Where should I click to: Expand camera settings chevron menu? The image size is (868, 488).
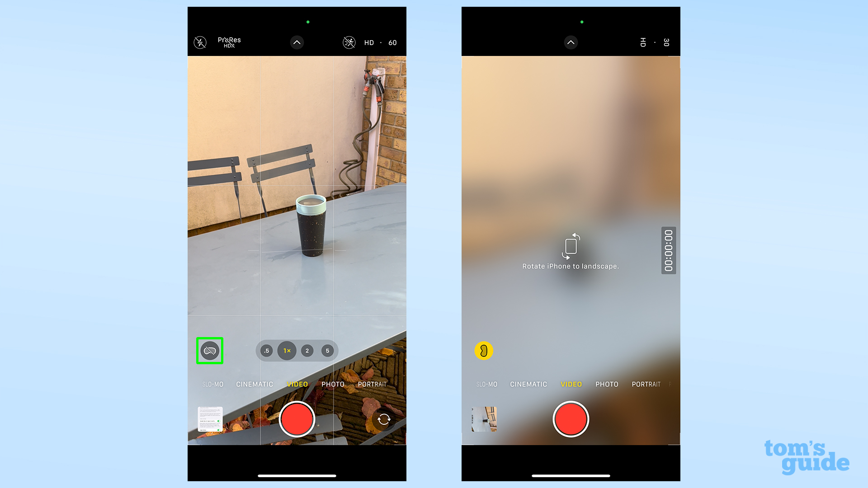pyautogui.click(x=297, y=42)
